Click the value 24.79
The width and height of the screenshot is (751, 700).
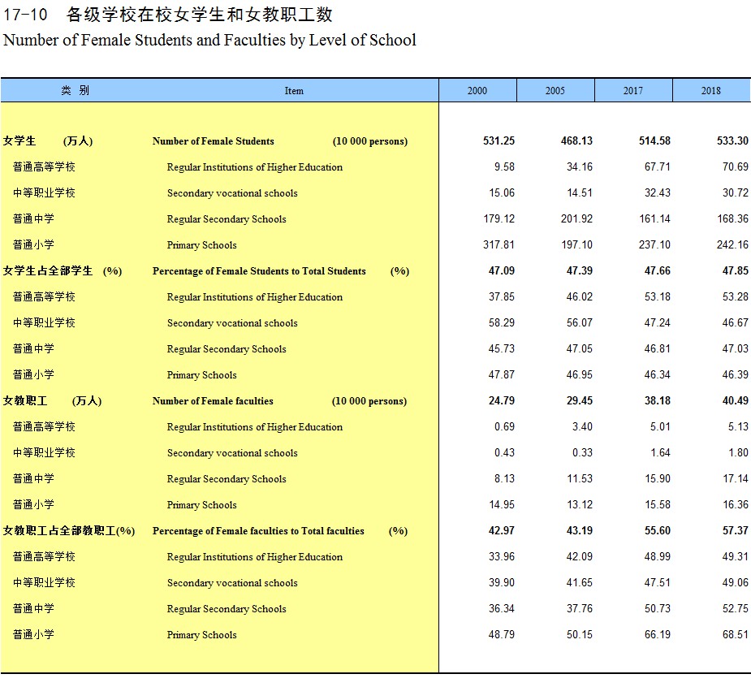pos(502,400)
